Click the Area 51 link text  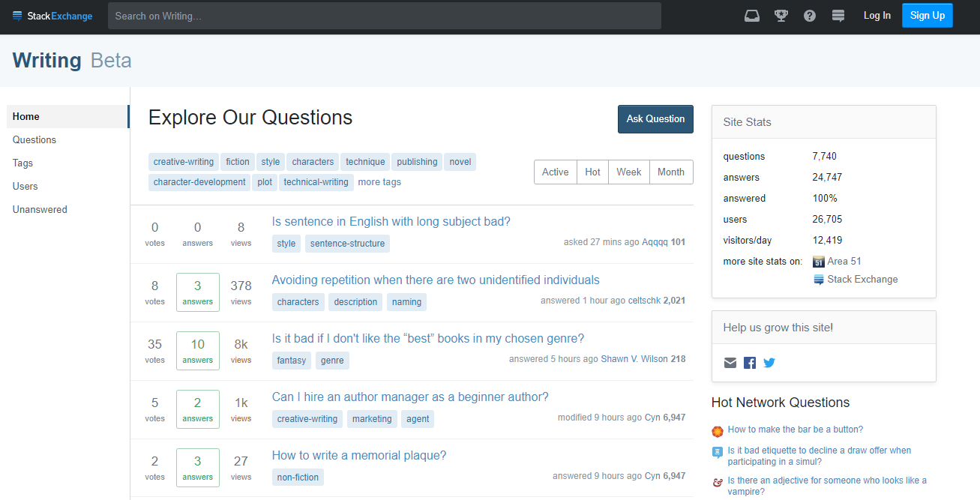844,262
